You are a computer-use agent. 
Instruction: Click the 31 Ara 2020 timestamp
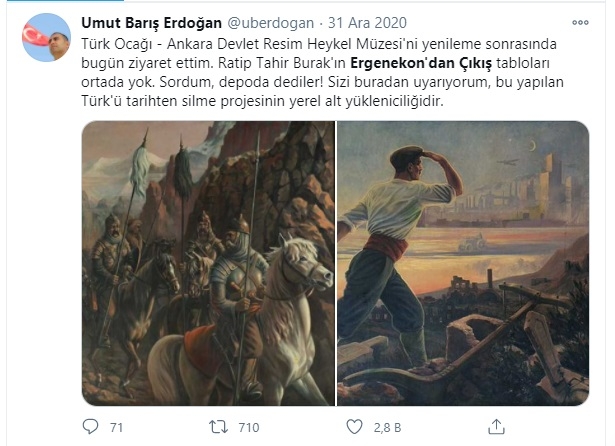(367, 23)
